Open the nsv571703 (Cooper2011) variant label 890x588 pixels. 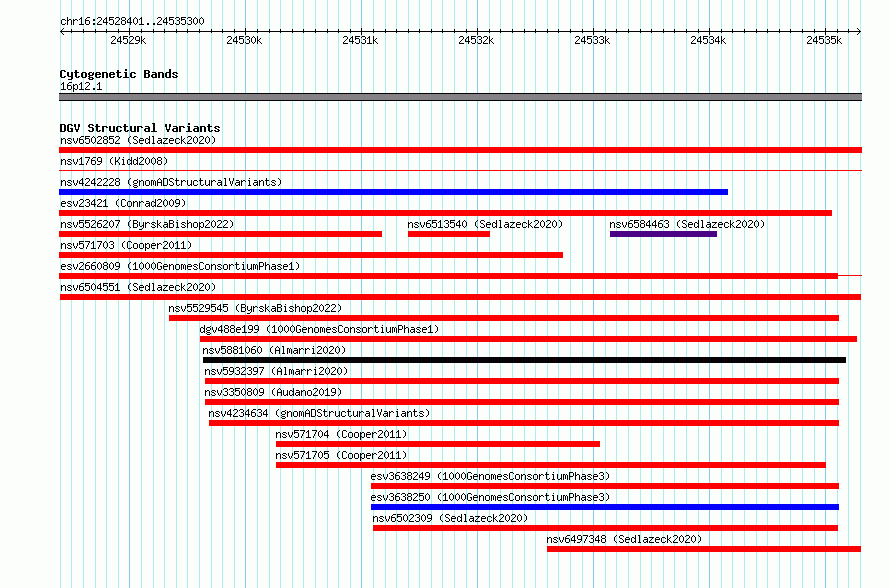click(x=126, y=245)
